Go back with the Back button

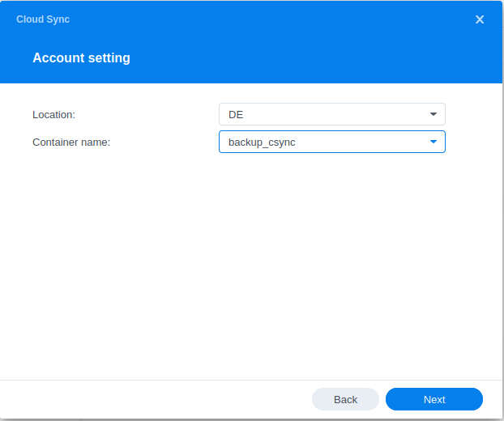click(345, 399)
